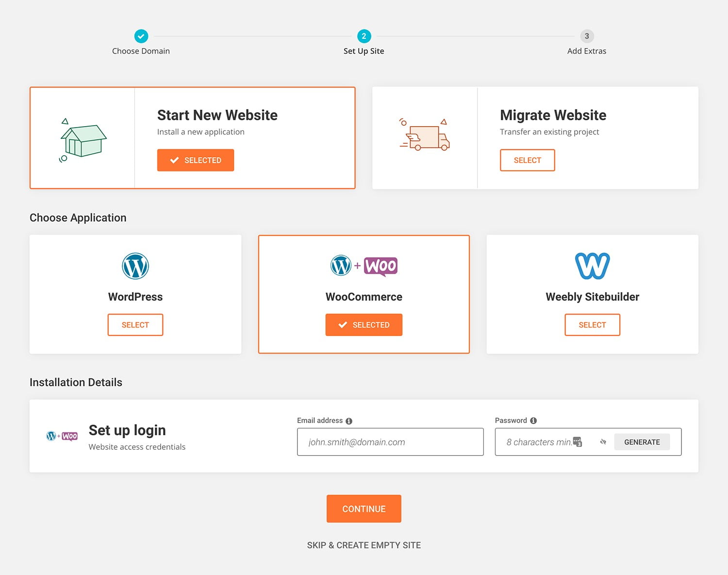The width and height of the screenshot is (728, 575).
Task: Click the WooCommerce combined logo
Action: coord(364,265)
